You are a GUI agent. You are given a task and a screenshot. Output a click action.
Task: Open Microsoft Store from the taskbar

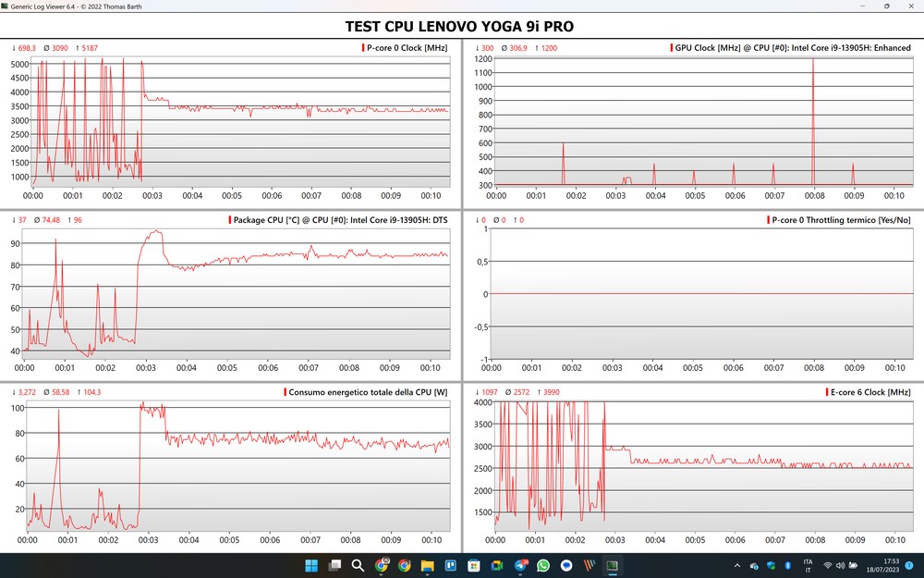474,565
